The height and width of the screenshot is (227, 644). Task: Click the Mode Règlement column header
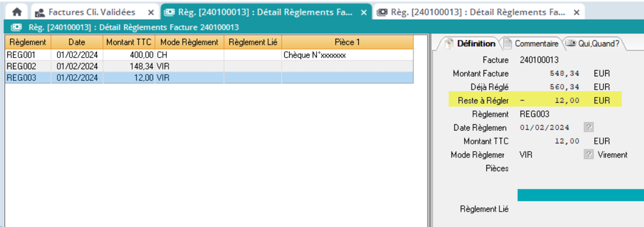pyautogui.click(x=190, y=42)
